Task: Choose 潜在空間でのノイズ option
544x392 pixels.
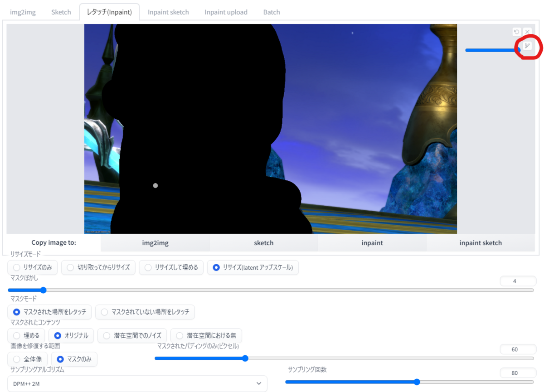Action: 132,336
